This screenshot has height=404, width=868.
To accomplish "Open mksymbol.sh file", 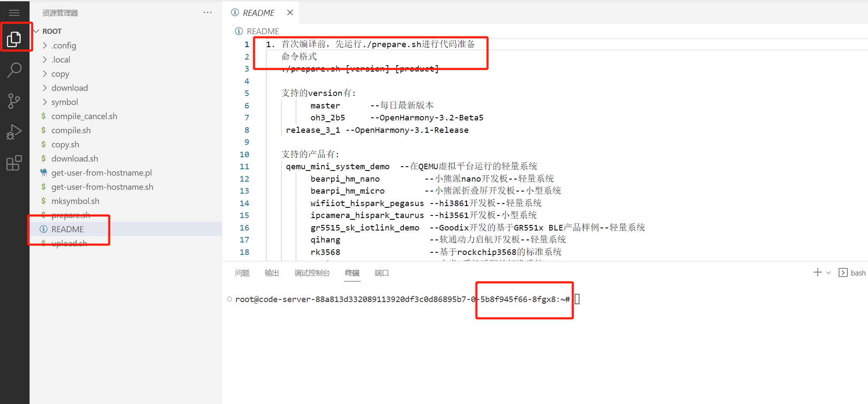I will (x=75, y=201).
